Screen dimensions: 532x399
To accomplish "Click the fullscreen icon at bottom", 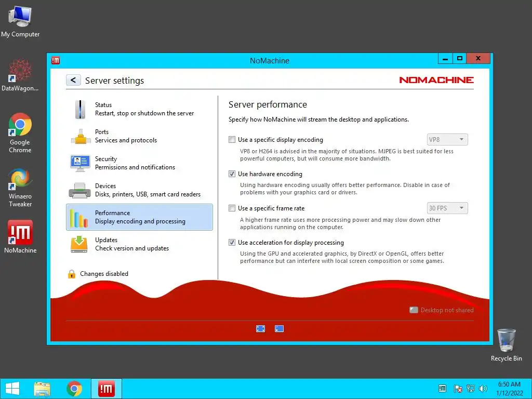I will pos(261,328).
